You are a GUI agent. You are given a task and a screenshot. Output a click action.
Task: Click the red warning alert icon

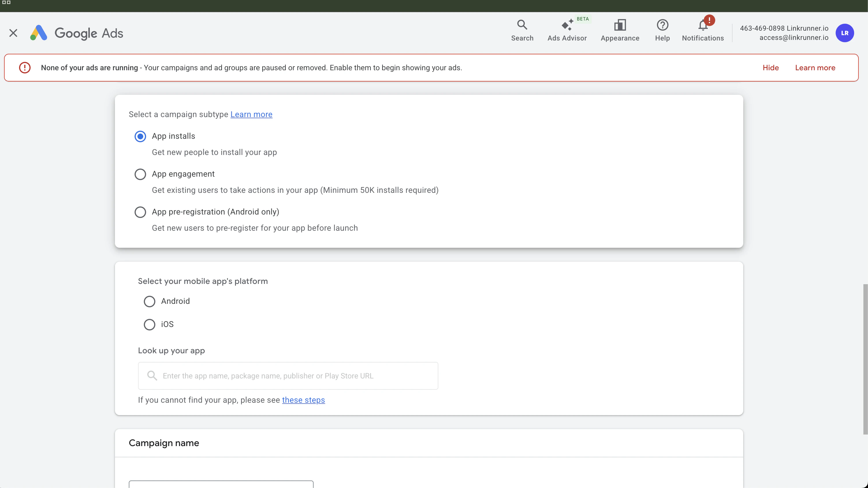pos(25,68)
